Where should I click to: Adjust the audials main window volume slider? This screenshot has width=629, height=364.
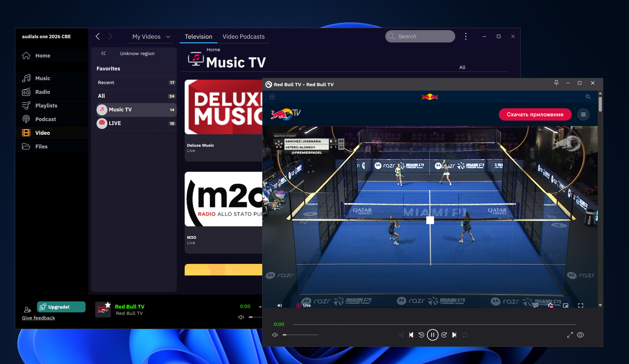point(255,317)
